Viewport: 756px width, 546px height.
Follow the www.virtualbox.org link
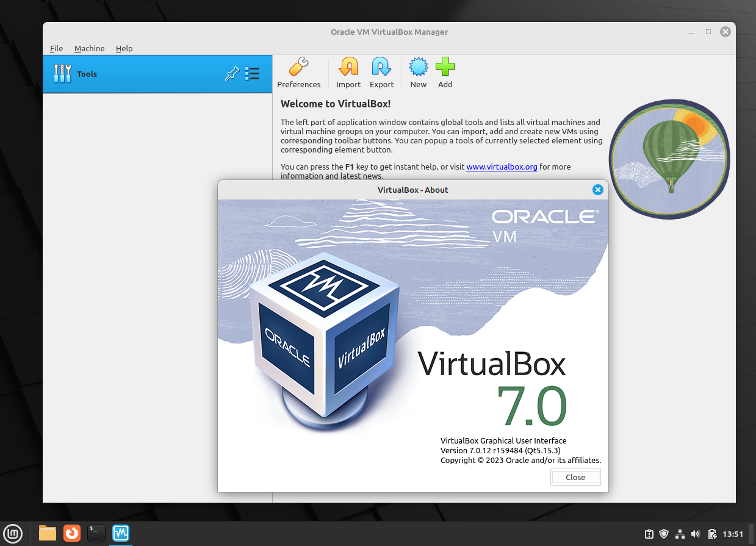pyautogui.click(x=502, y=167)
